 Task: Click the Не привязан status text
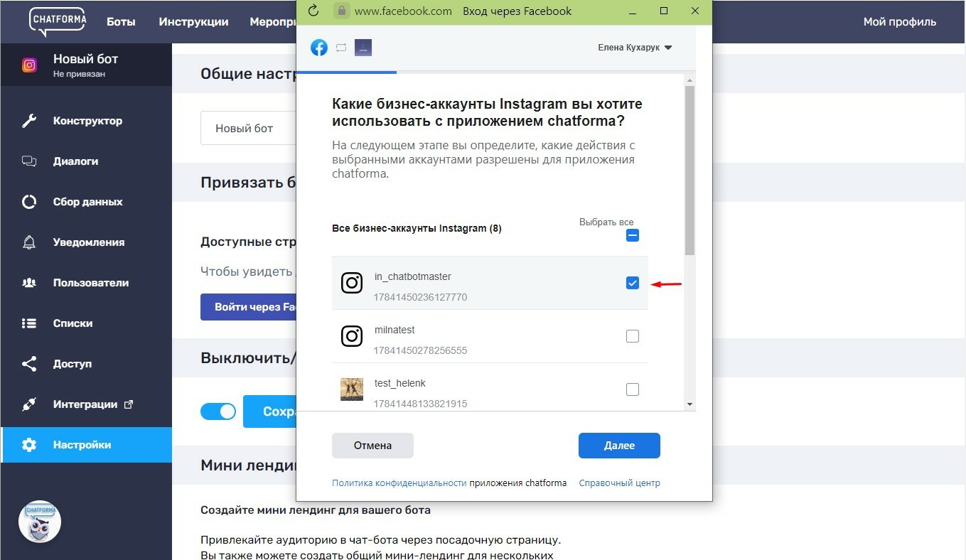click(x=79, y=74)
